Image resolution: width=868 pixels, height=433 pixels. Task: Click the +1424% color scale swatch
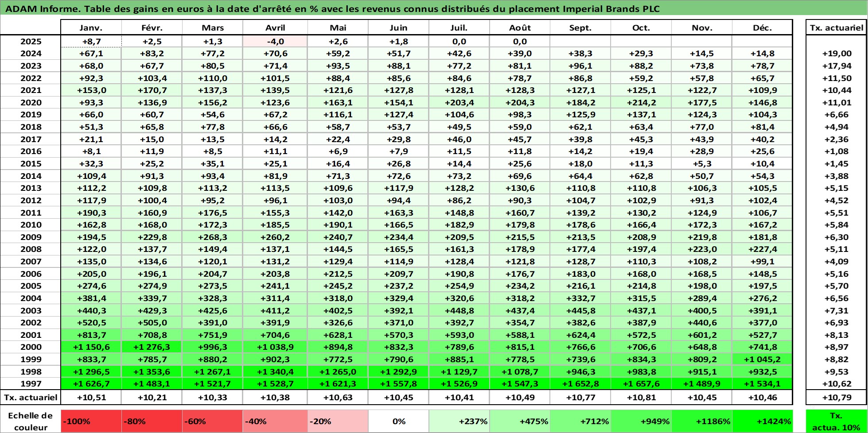click(x=762, y=421)
